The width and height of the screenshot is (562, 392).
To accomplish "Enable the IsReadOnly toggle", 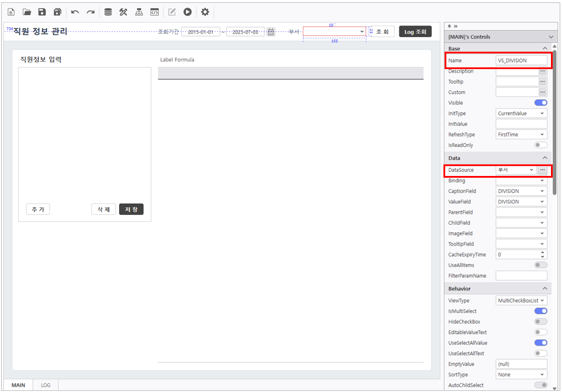I will pos(540,145).
